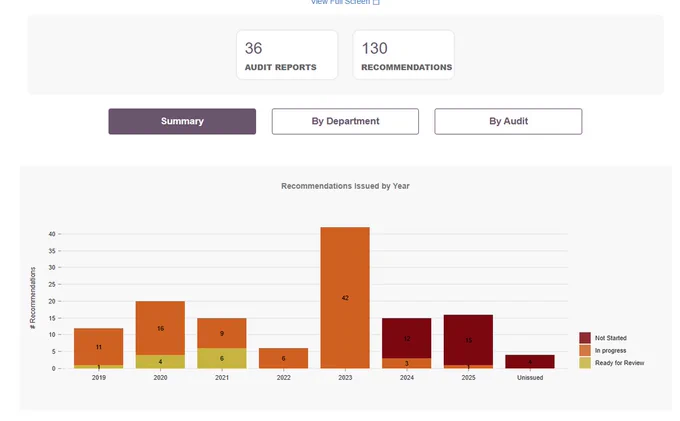Click the Unissued x-axis label

[530, 378]
